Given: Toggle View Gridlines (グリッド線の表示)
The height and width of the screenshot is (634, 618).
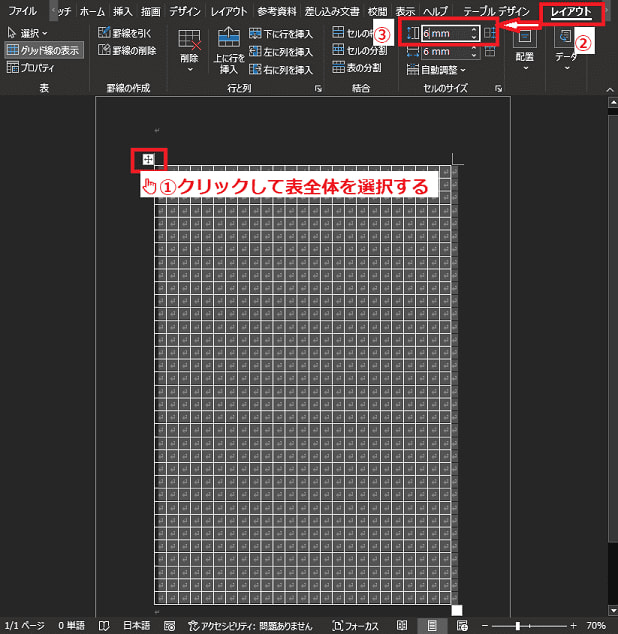Looking at the screenshot, I should coord(44,50).
